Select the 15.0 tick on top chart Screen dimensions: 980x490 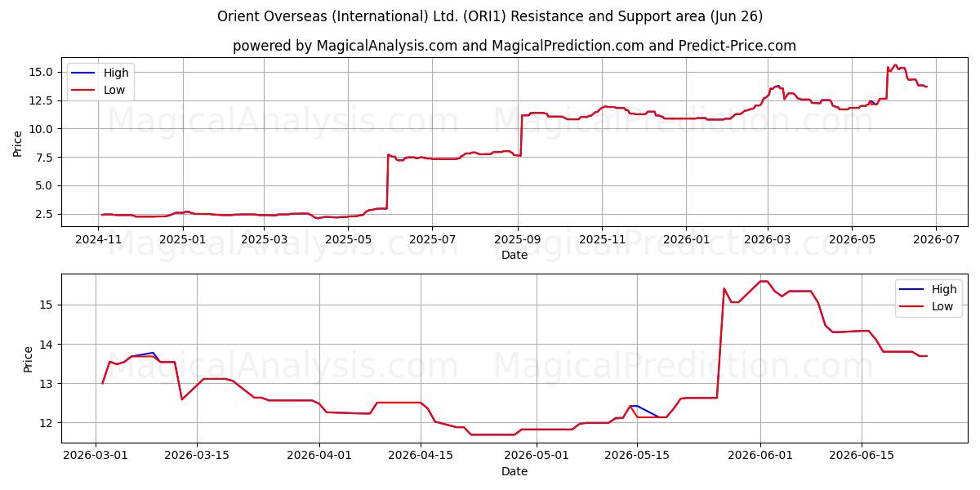(42, 72)
